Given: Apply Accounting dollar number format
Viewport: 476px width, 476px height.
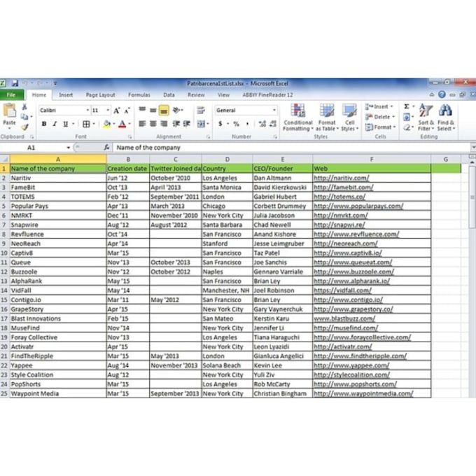Looking at the screenshot, I should click(x=220, y=124).
